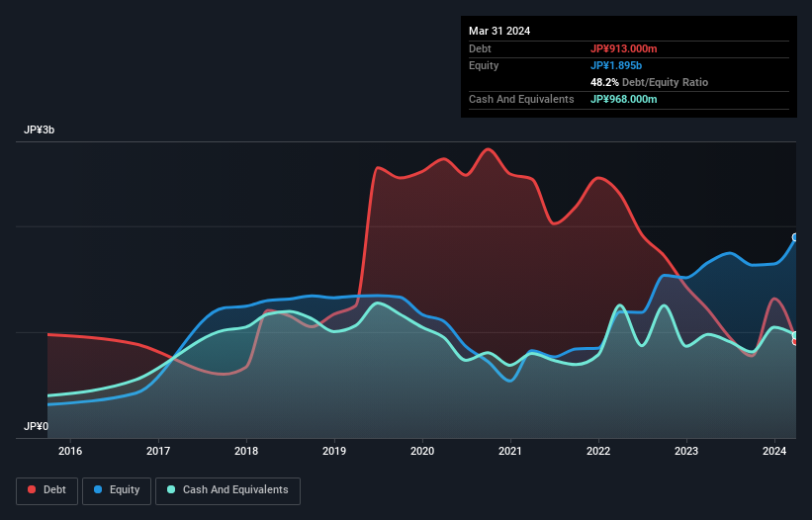This screenshot has height=520, width=812.
Task: Click the 2018 x-axis label
Action: [x=246, y=451]
